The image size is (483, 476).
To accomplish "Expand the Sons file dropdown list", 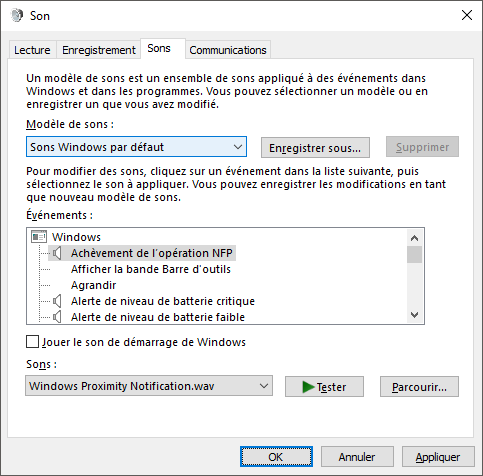I will coord(149,386).
